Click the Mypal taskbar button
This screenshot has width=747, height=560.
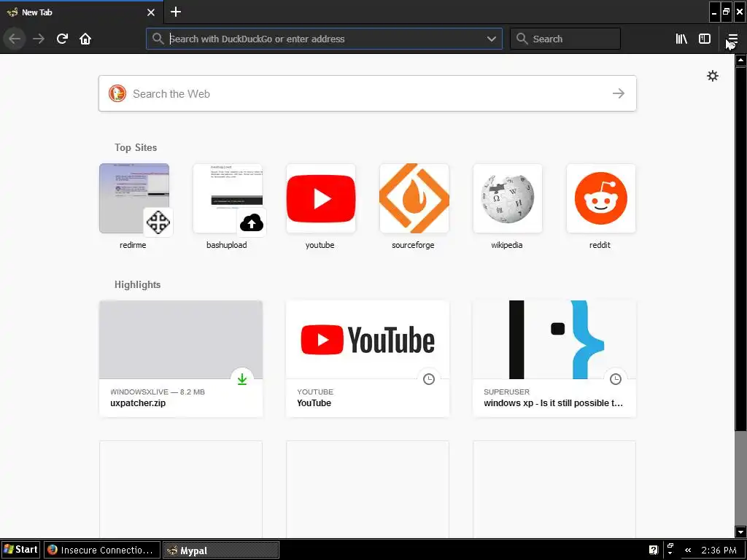click(221, 550)
